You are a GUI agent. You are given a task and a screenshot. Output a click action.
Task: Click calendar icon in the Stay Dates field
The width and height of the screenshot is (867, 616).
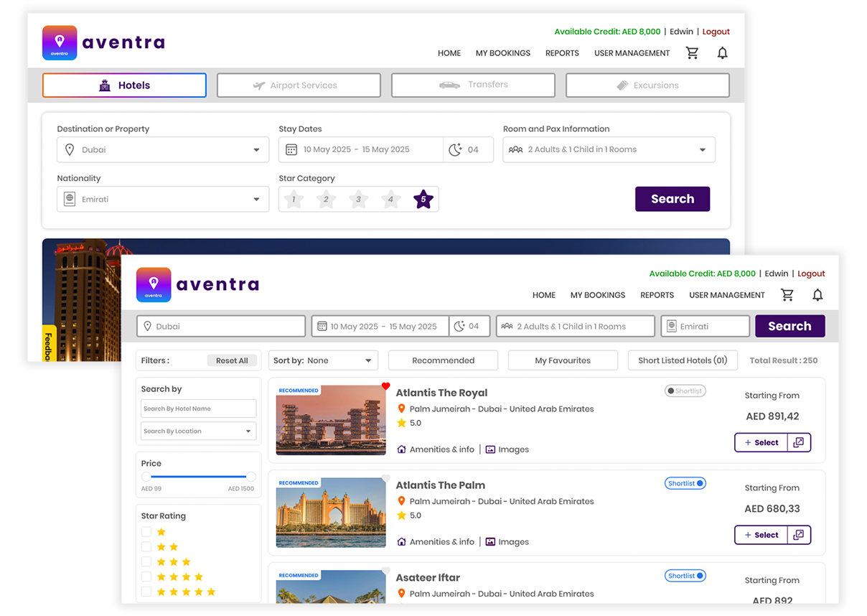pyautogui.click(x=291, y=150)
